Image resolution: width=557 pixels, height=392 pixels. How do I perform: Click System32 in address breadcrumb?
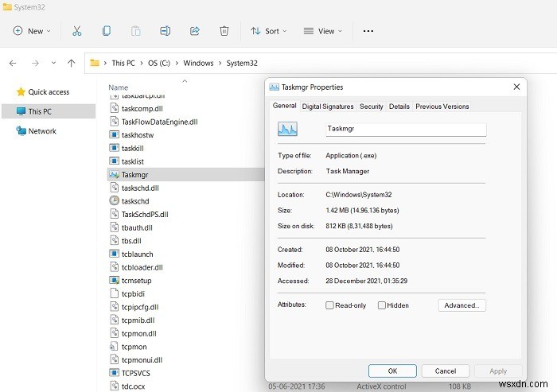[242, 63]
